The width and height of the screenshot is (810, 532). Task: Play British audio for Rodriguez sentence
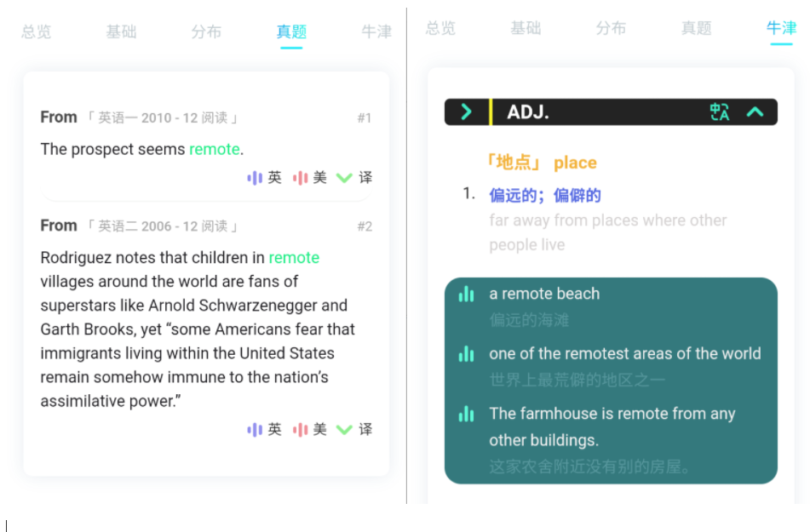[264, 430]
